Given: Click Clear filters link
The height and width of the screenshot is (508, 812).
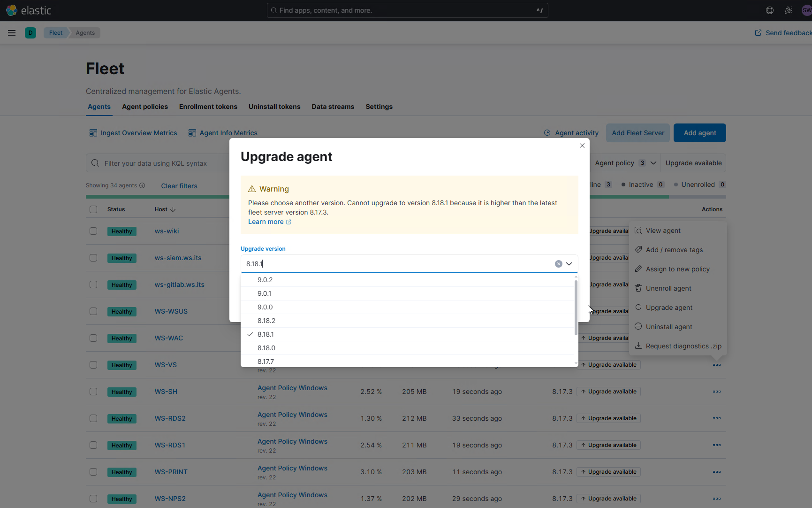Looking at the screenshot, I should (179, 186).
